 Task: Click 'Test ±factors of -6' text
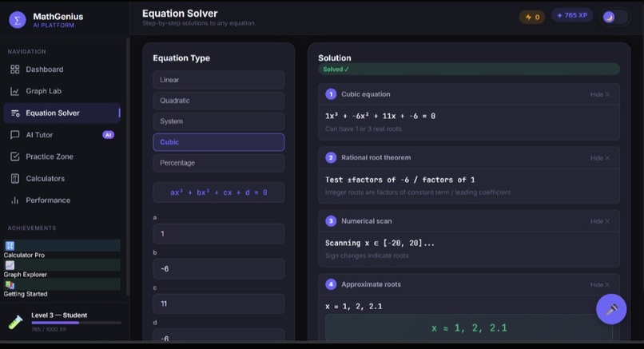400,180
